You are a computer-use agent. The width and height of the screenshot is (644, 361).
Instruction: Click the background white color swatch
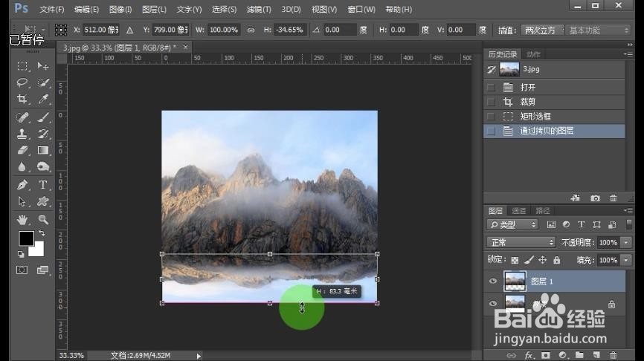click(39, 250)
